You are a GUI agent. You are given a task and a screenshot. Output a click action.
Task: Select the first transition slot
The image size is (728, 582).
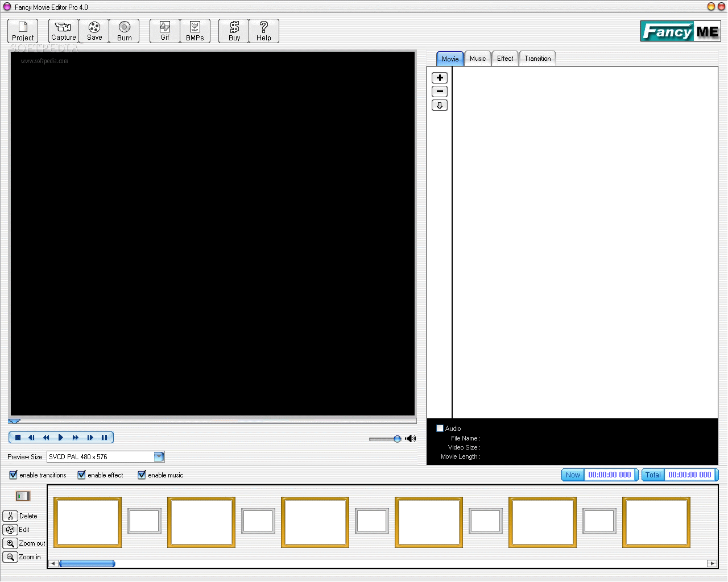click(x=144, y=521)
